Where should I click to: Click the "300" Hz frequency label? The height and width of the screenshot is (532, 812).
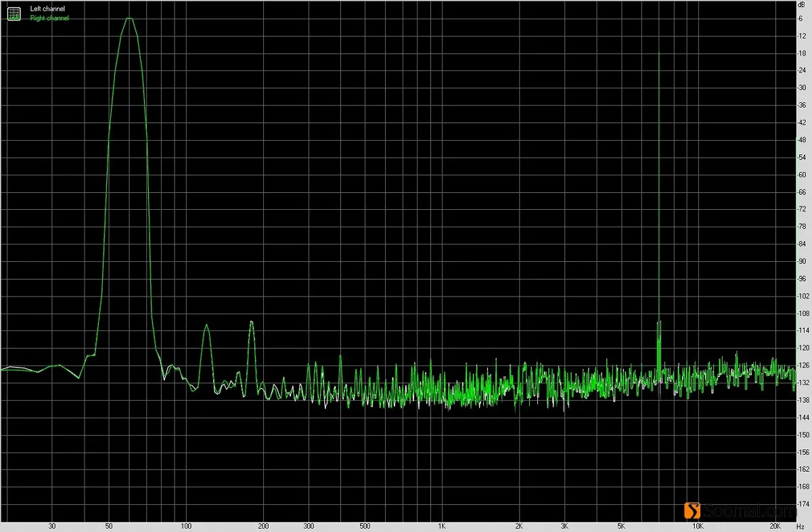pos(309,526)
